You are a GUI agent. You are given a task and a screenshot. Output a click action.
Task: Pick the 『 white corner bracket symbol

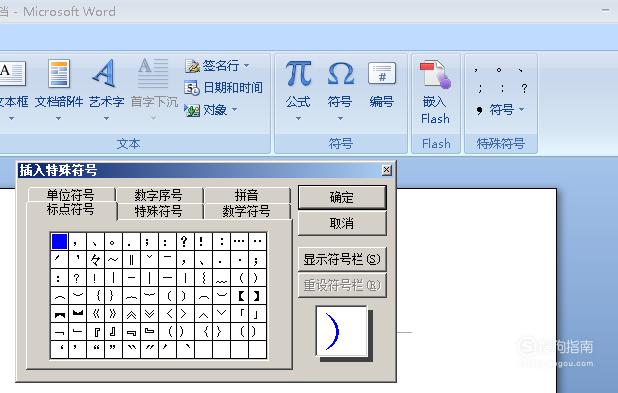pos(95,332)
